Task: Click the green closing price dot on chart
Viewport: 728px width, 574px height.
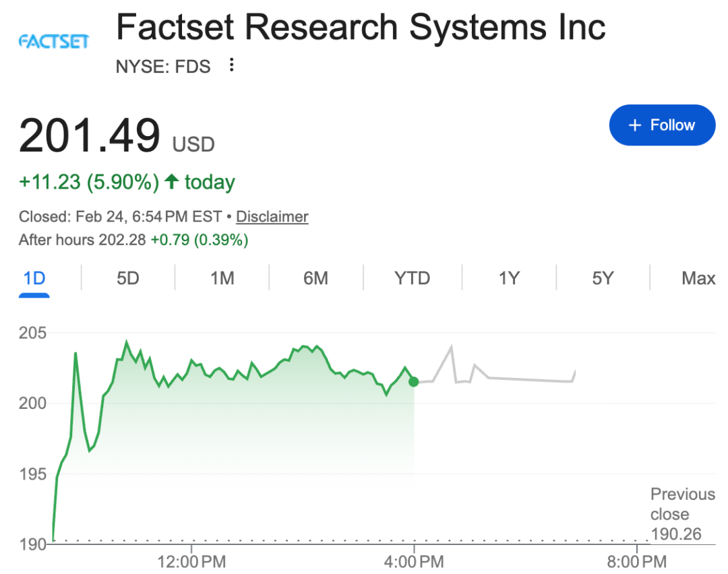Action: coord(413,382)
